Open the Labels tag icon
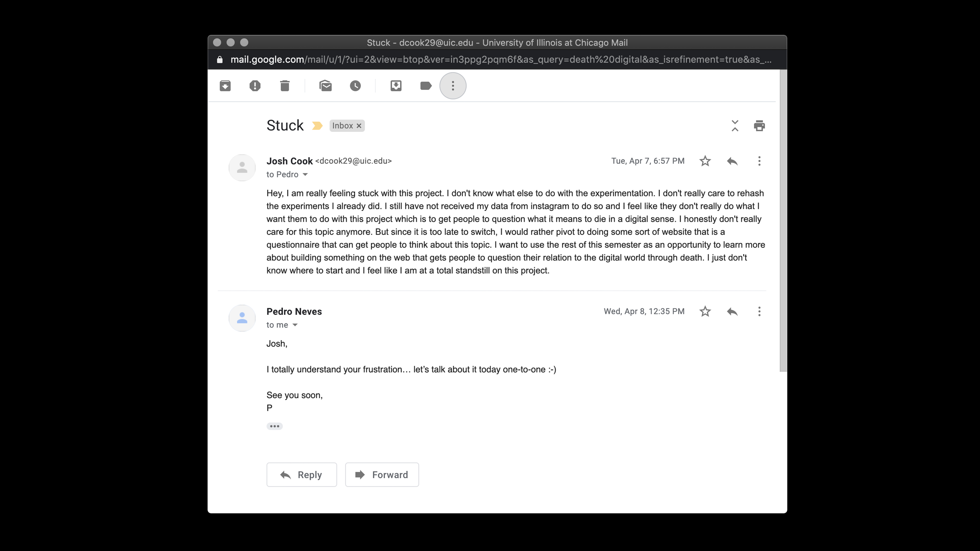The height and width of the screenshot is (551, 980). click(426, 86)
